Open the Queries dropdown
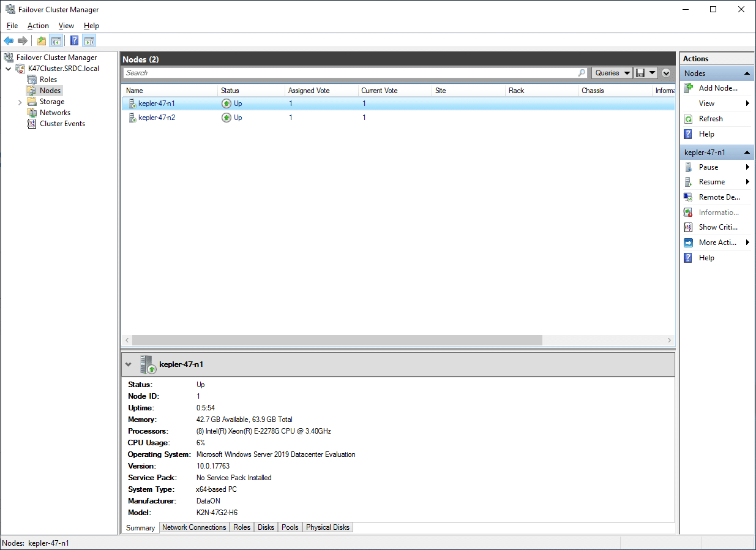 pos(612,73)
